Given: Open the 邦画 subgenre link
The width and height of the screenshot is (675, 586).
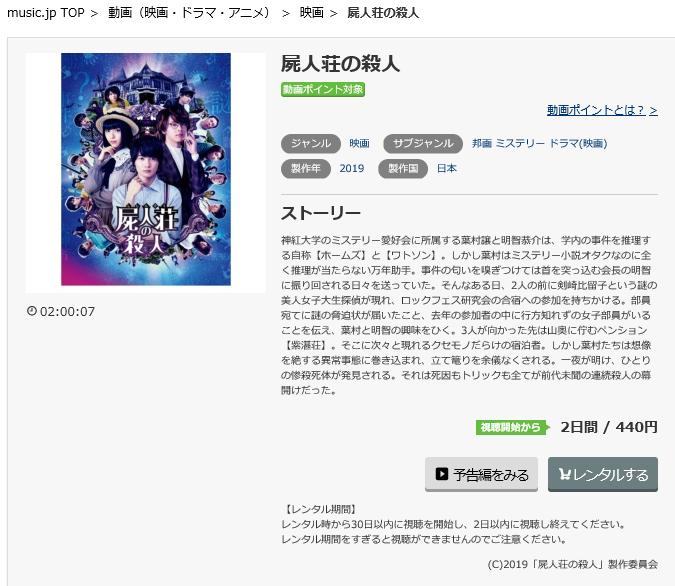Looking at the screenshot, I should pyautogui.click(x=482, y=143).
